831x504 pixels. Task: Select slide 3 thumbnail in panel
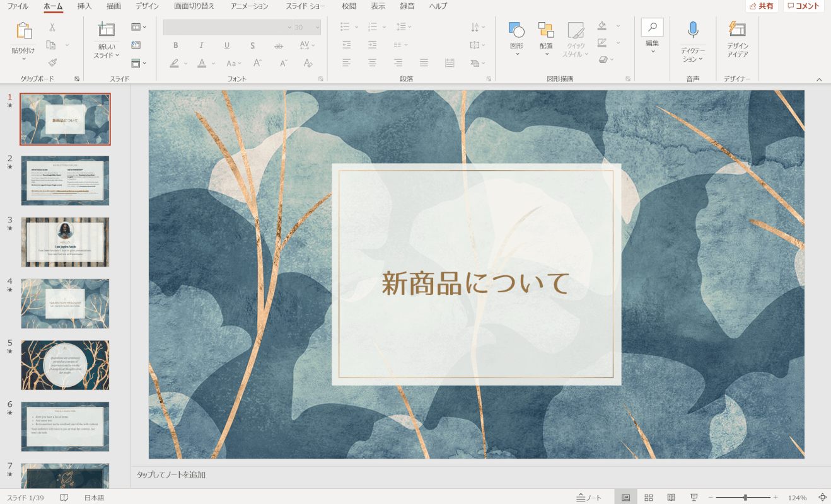(65, 242)
